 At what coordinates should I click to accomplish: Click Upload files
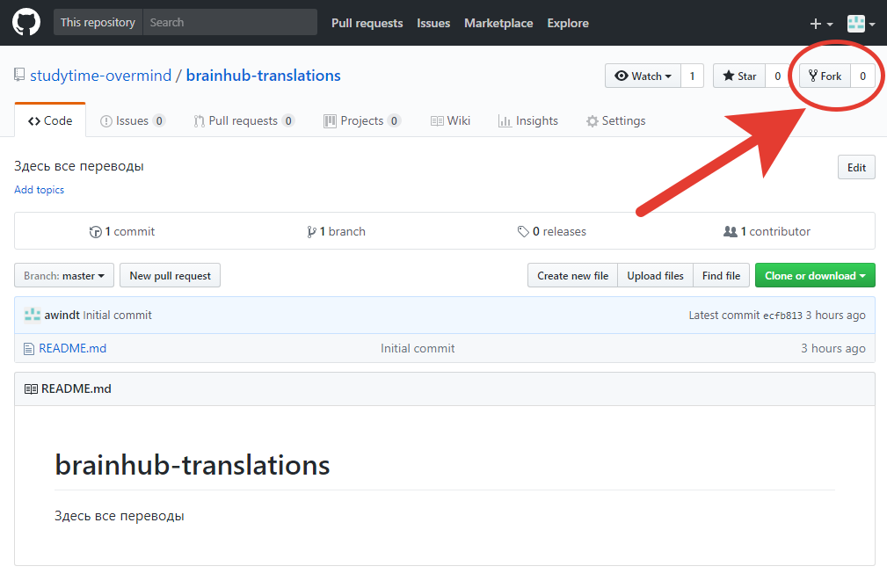point(655,275)
